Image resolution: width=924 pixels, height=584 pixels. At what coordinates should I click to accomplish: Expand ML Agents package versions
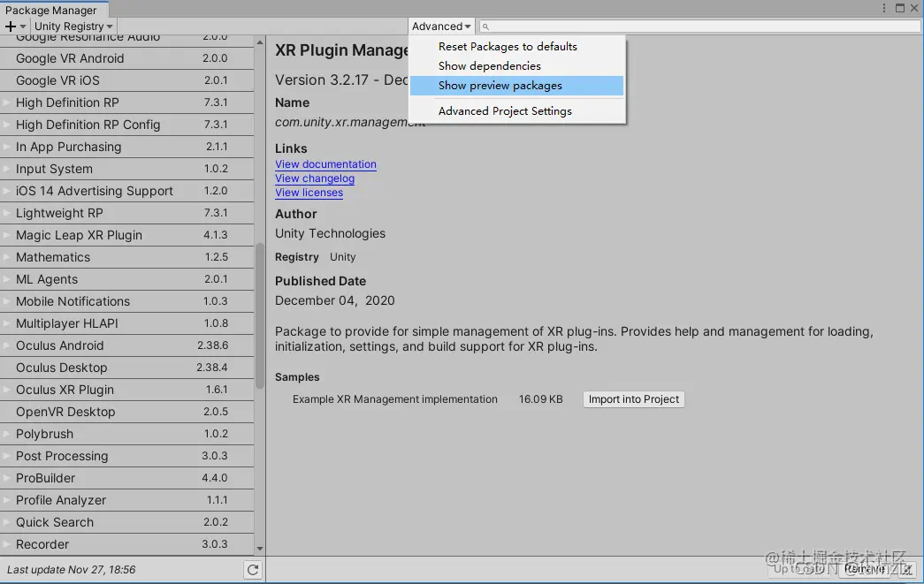coord(6,280)
